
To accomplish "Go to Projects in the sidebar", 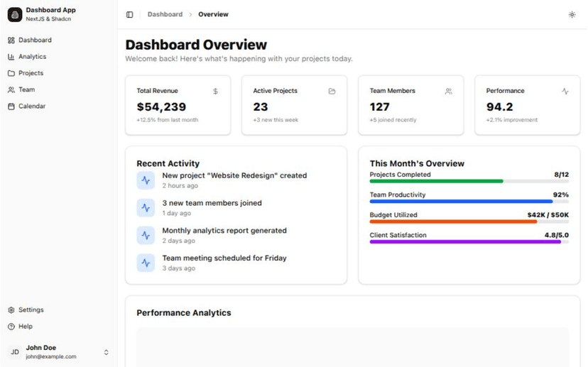I will click(31, 73).
